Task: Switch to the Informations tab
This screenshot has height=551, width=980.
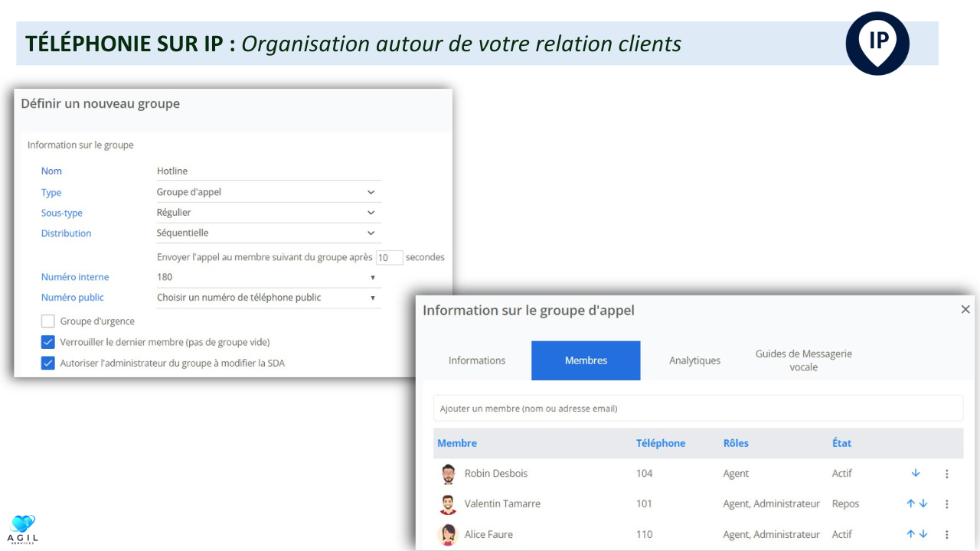Action: 477,360
